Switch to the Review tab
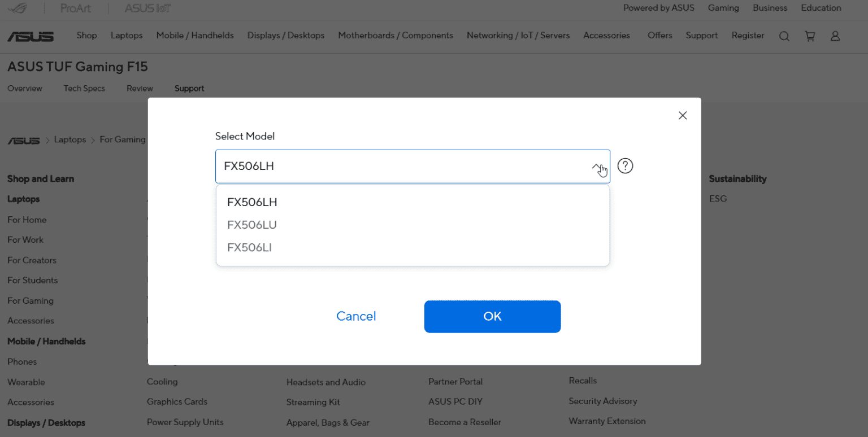The height and width of the screenshot is (437, 868). point(140,88)
